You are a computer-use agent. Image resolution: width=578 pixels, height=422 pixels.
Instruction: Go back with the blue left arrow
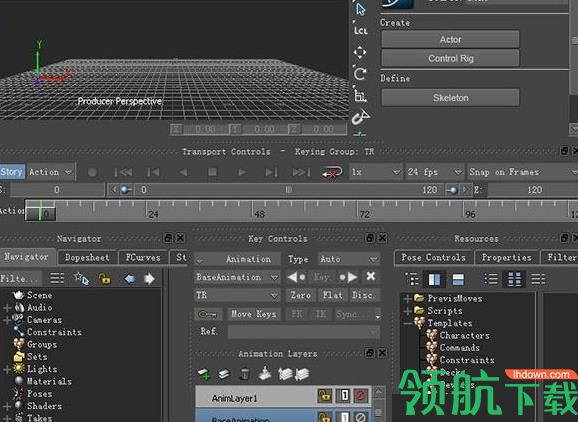pos(129,279)
